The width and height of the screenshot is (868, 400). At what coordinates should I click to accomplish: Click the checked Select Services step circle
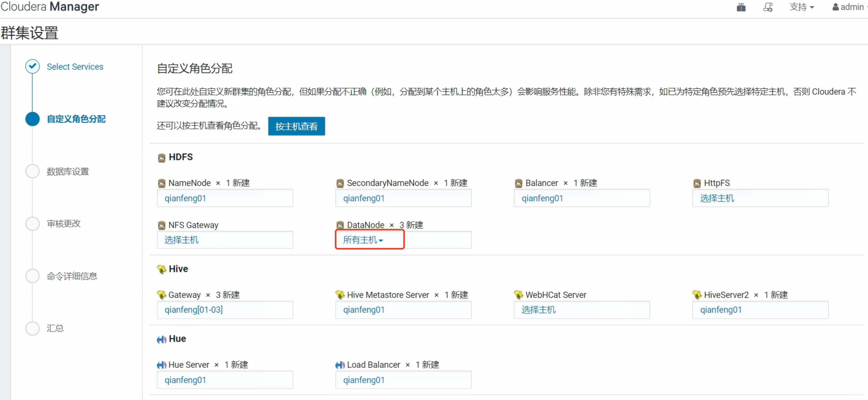point(32,66)
